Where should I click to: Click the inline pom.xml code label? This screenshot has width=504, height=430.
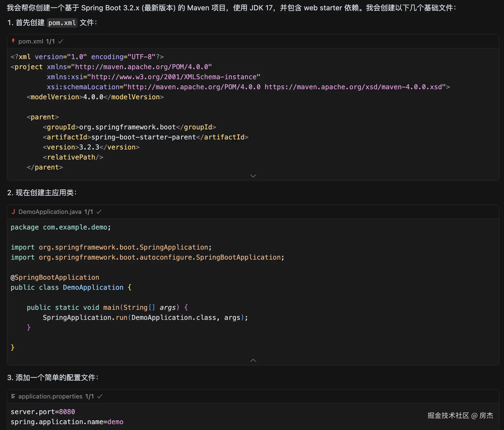coord(62,23)
